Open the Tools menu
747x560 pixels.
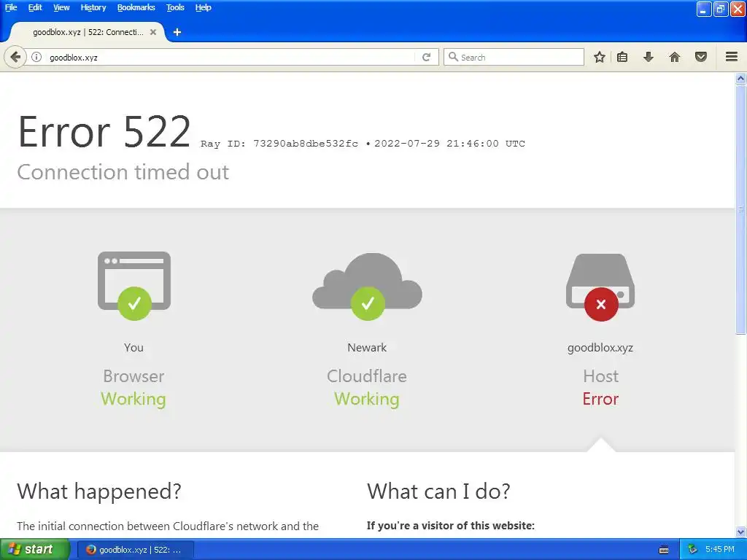point(175,7)
